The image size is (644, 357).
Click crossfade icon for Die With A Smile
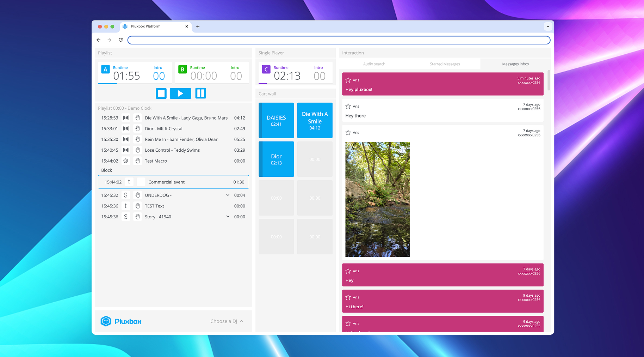(x=126, y=118)
